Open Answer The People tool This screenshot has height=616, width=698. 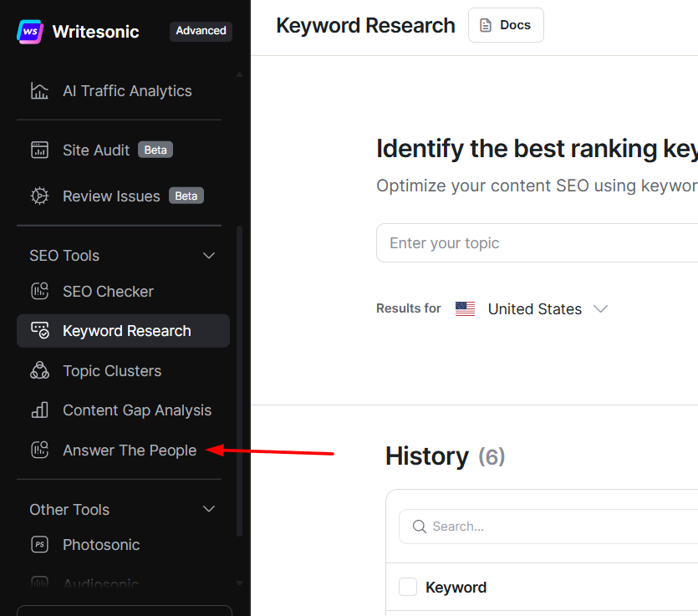124,450
